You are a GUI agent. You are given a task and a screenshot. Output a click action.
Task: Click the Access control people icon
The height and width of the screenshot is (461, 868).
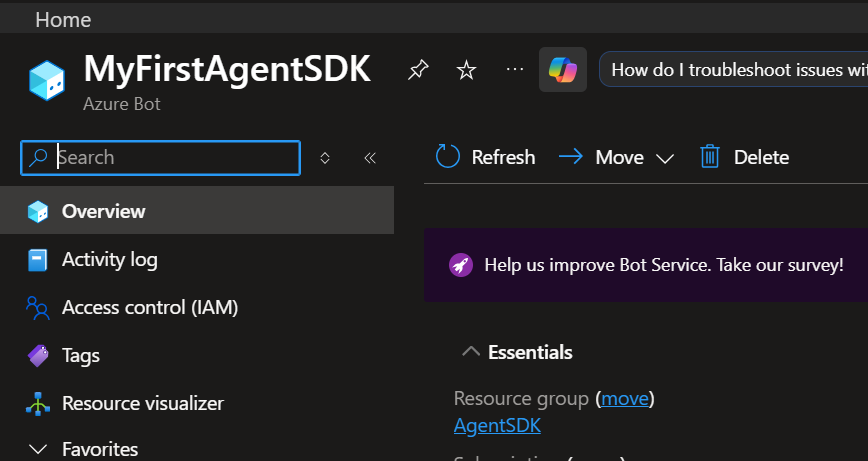point(38,308)
